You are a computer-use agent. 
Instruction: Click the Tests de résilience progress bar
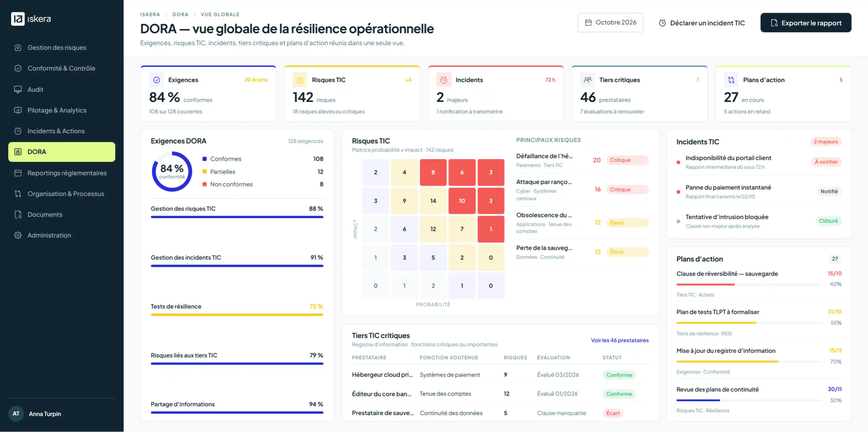237,315
